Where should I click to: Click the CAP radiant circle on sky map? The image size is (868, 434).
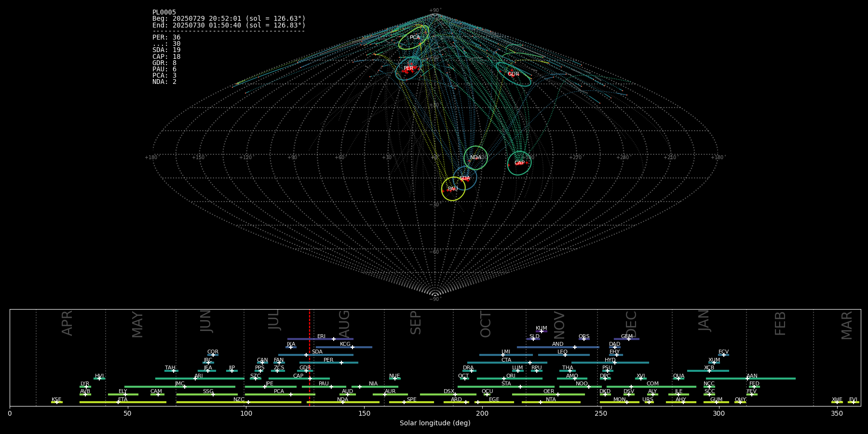pos(519,163)
